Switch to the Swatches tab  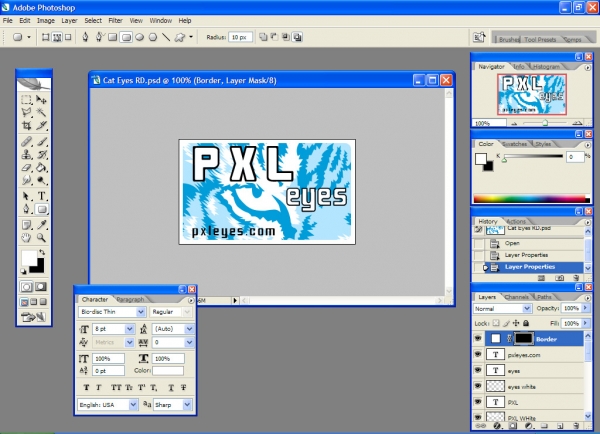point(514,144)
